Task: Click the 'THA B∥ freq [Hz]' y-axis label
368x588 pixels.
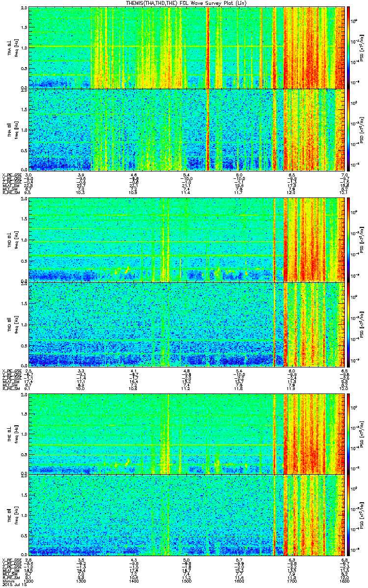Action: [12, 130]
